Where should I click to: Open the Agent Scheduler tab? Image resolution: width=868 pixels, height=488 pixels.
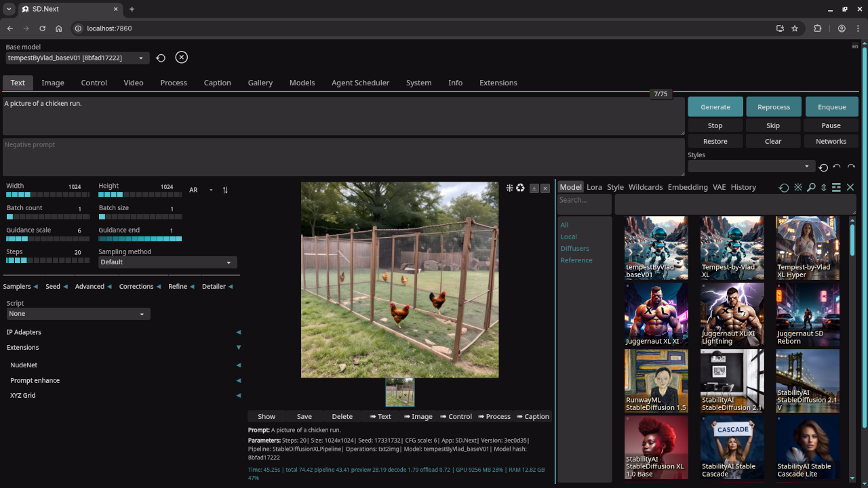point(360,83)
